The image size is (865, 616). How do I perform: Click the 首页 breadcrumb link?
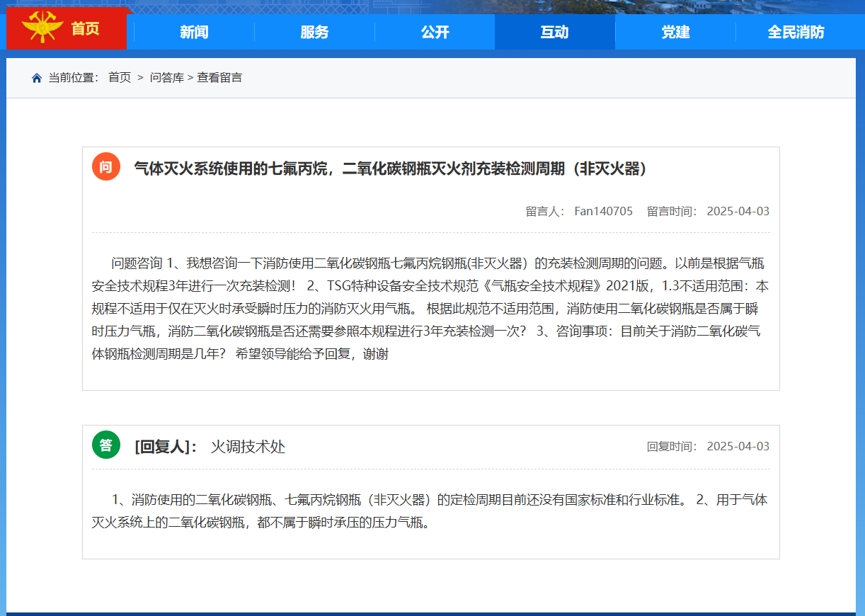pos(119,78)
